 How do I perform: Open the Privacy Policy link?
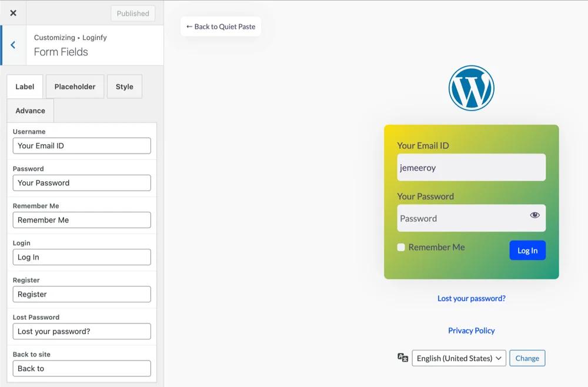coord(472,331)
